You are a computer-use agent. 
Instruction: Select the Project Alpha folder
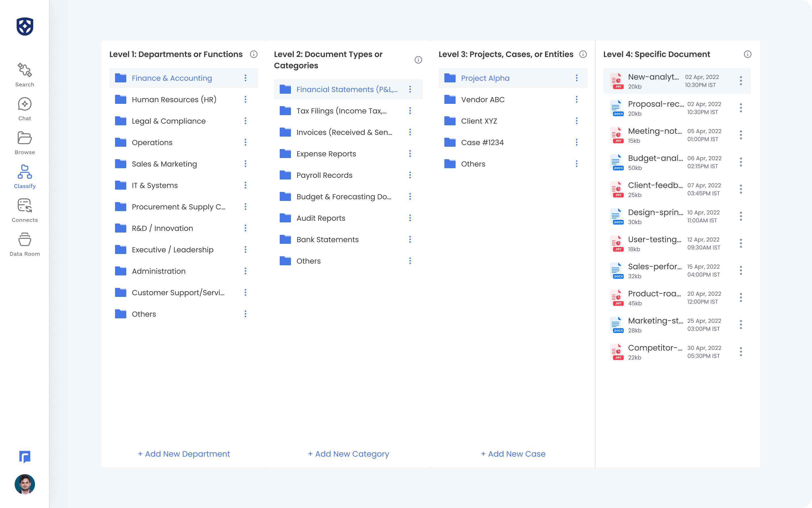point(513,78)
